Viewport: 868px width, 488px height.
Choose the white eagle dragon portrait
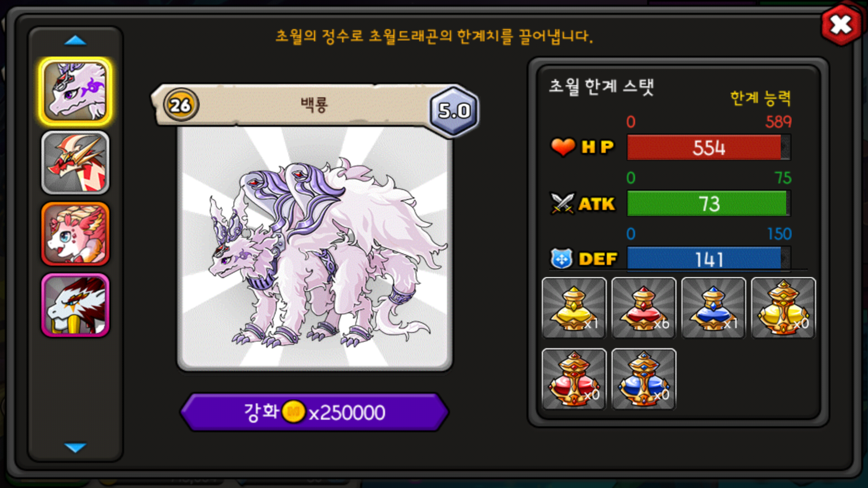tap(75, 305)
